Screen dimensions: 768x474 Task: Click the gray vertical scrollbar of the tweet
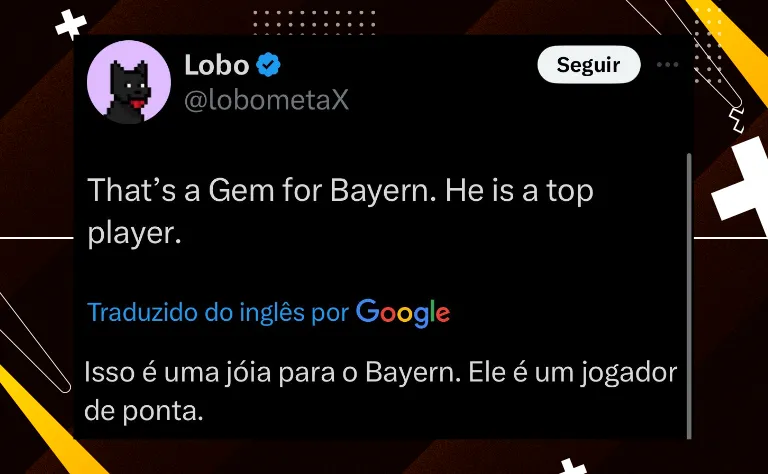689,296
